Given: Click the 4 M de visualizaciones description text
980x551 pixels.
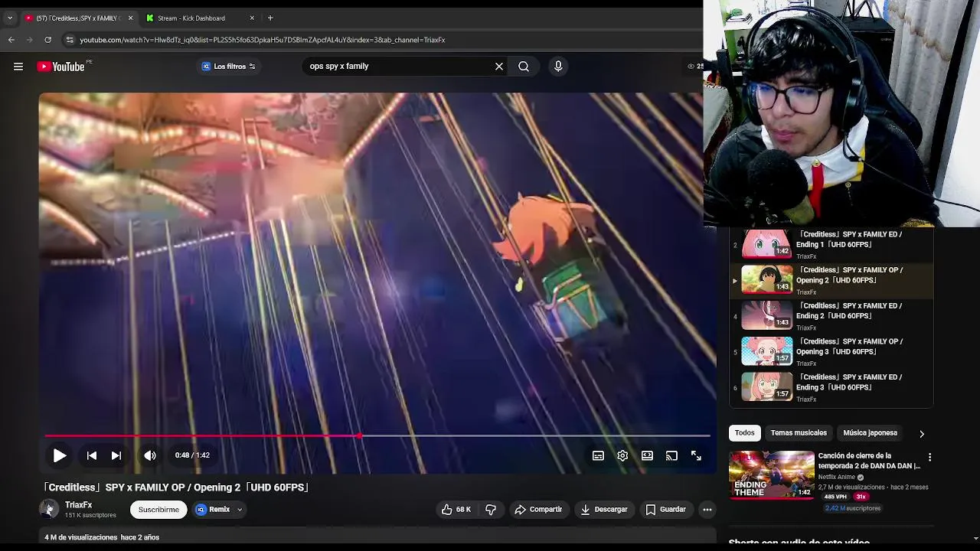Looking at the screenshot, I should (x=102, y=537).
